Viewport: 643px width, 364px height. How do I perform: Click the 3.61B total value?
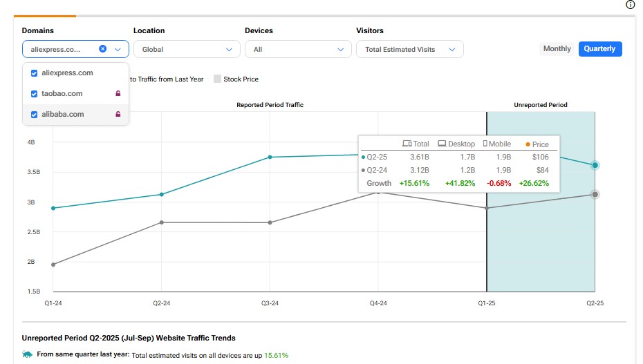tap(419, 157)
